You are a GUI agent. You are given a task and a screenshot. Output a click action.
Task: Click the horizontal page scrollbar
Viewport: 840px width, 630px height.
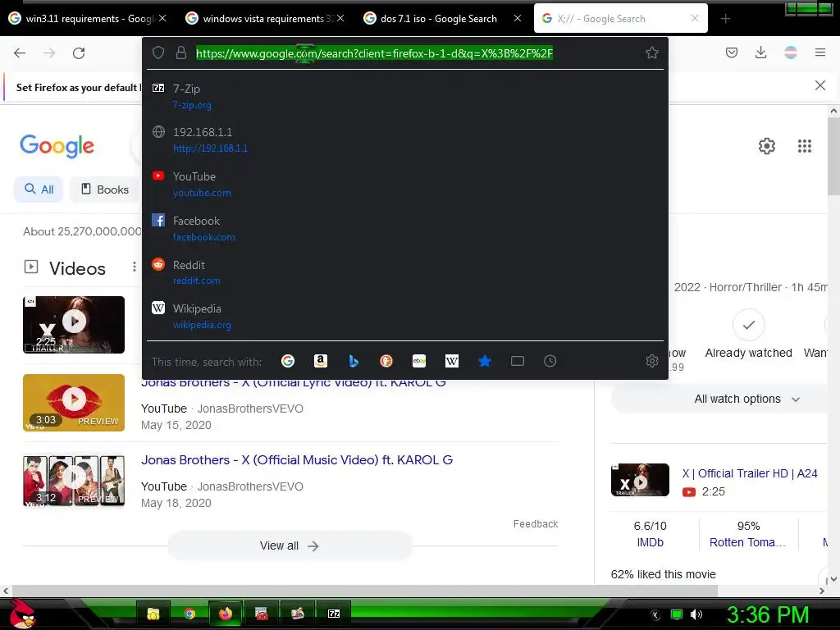pos(364,591)
